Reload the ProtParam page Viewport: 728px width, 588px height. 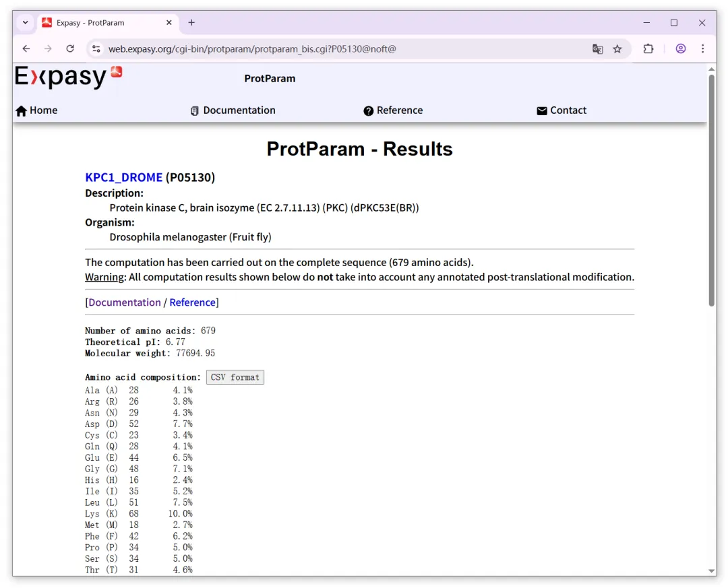pos(70,48)
